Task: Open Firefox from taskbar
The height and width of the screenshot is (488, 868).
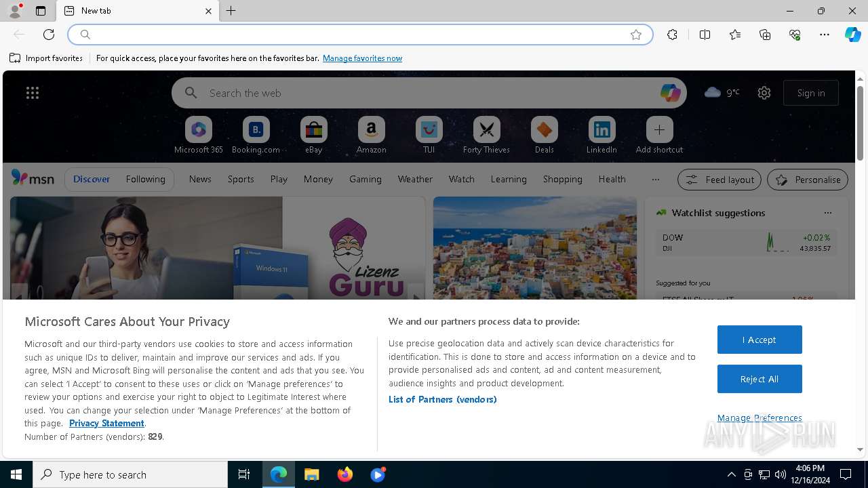Action: tap(345, 474)
